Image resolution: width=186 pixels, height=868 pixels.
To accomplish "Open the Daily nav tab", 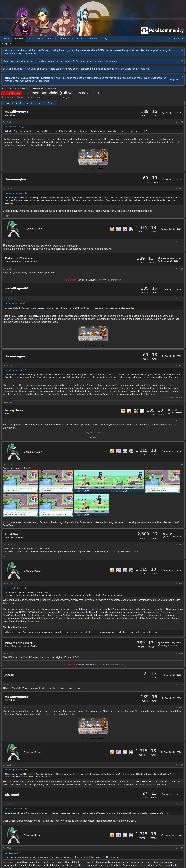I will tap(104, 39).
